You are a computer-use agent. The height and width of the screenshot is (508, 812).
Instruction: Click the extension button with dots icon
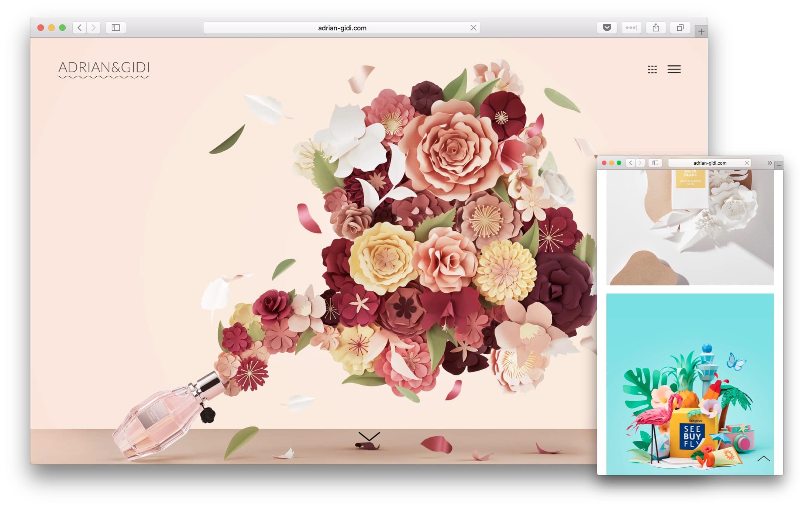pyautogui.click(x=631, y=28)
